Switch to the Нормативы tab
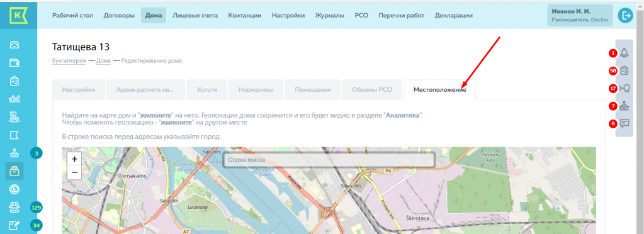This screenshot has height=234, width=644. 256,90
